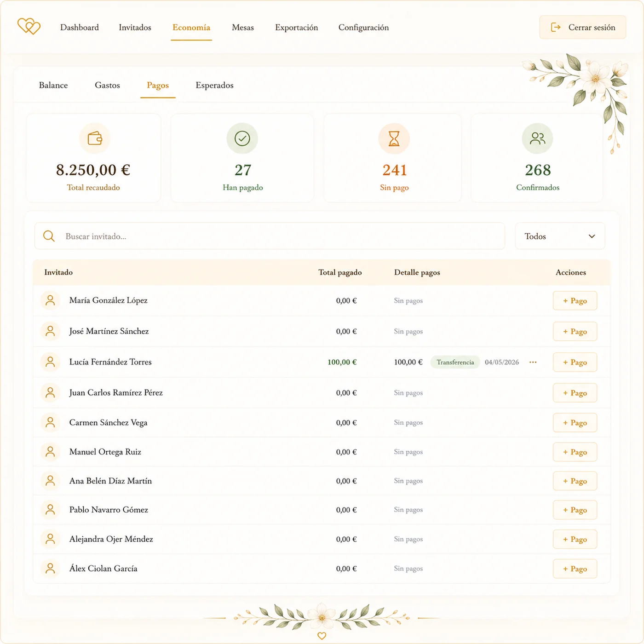Click Álex Ciolan García's avatar icon
Image resolution: width=644 pixels, height=644 pixels.
[51, 569]
